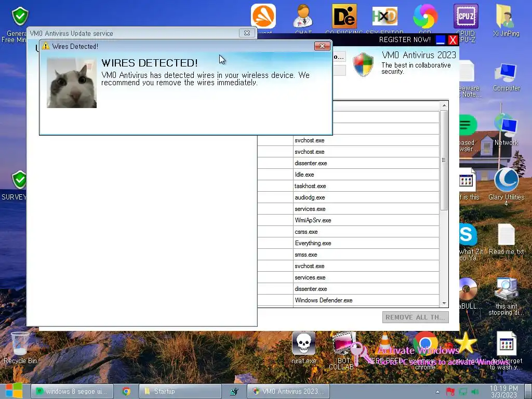Image resolution: width=532 pixels, height=399 pixels.
Task: Open the yellow star desktop icon
Action: tap(465, 343)
